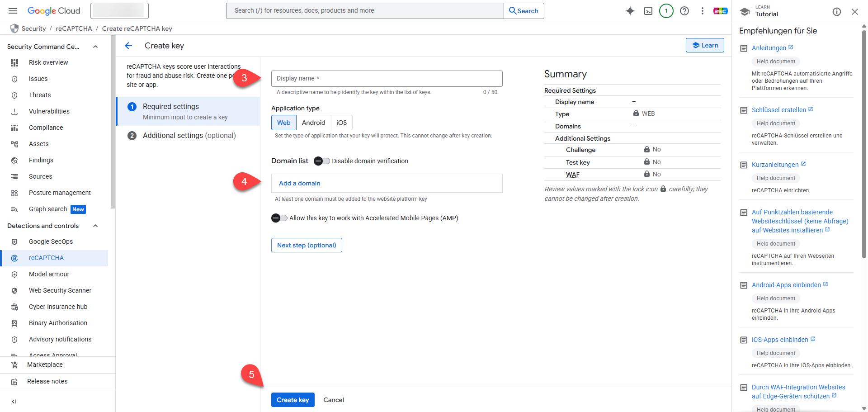Collapse the left sidebar navigation

14,401
